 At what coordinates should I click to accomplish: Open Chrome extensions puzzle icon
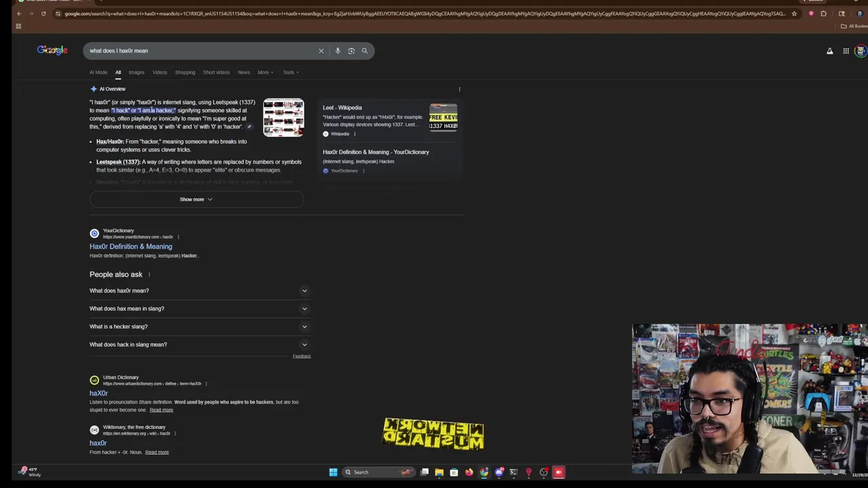click(823, 14)
